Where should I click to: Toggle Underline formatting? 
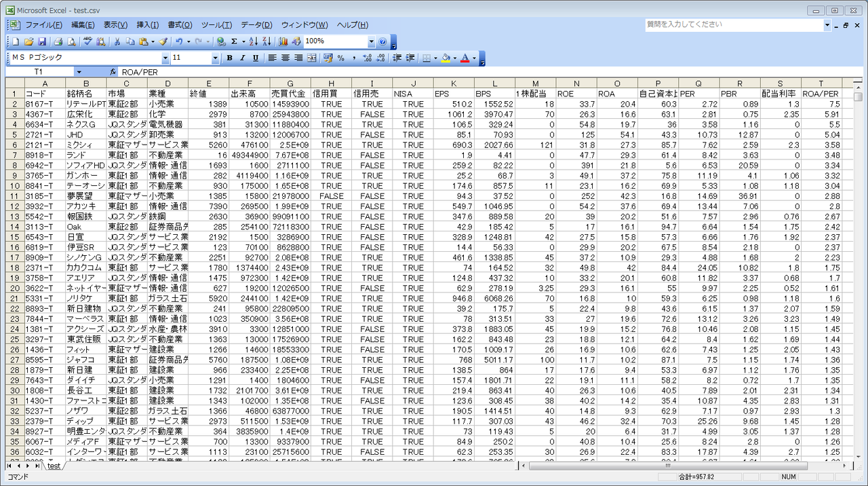pos(255,58)
